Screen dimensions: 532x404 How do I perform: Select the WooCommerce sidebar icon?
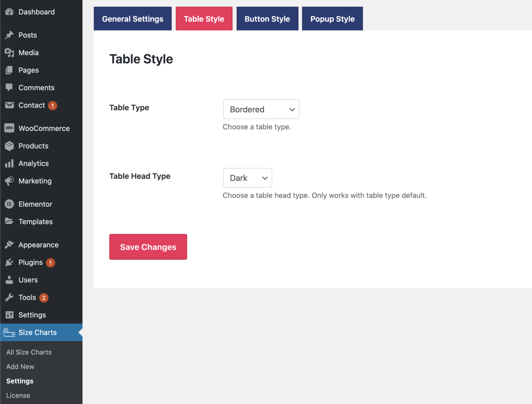9,128
